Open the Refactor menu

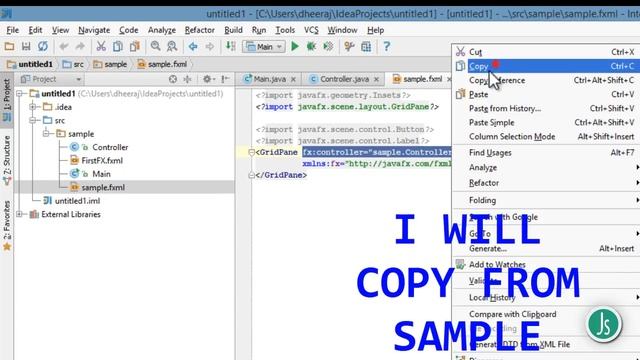point(200,30)
